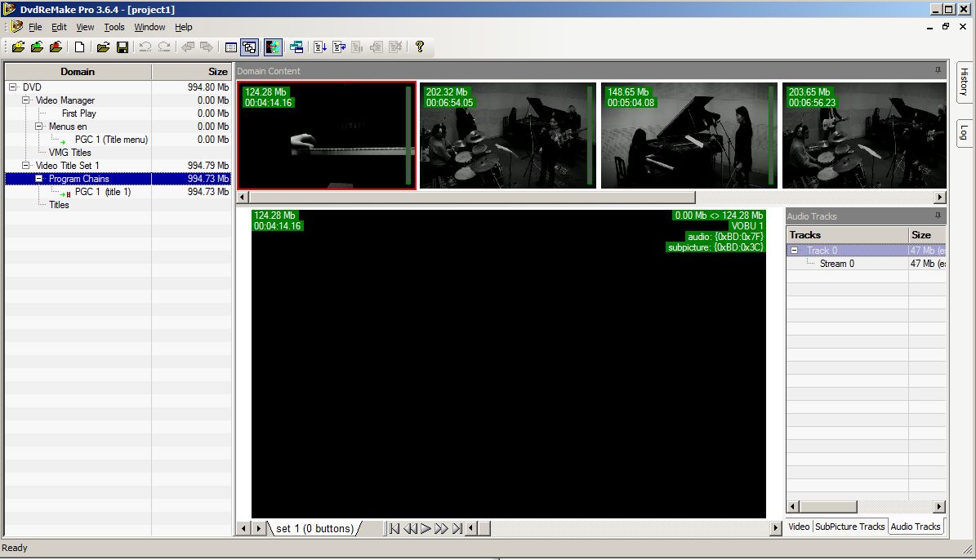Click the Undo arrow icon in the toolbar
Image resolution: width=976 pixels, height=560 pixels.
(x=145, y=47)
